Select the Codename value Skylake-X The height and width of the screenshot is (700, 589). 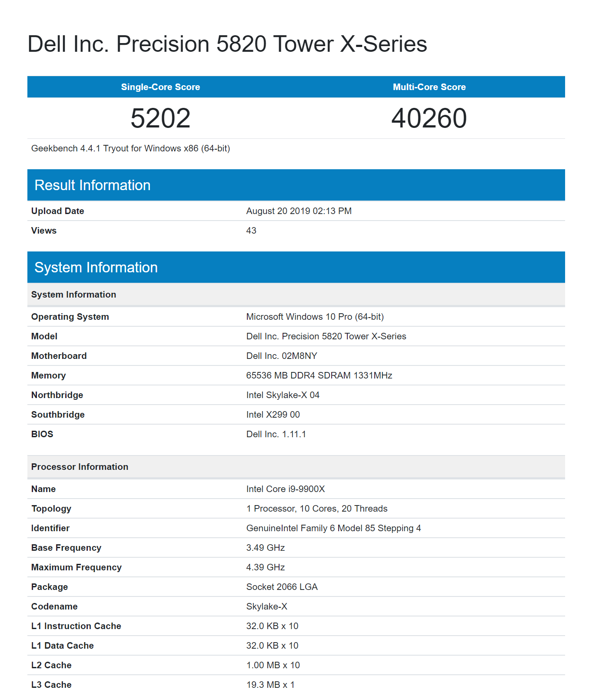(267, 606)
